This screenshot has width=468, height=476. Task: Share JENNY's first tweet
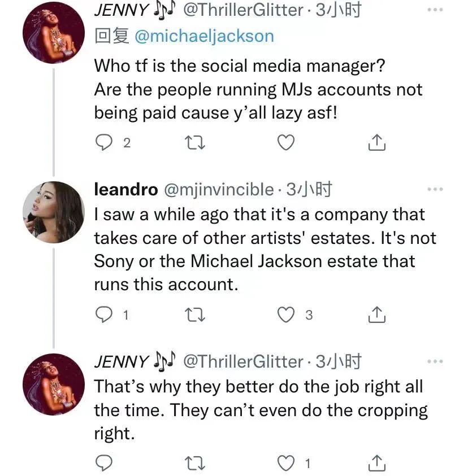point(377,143)
